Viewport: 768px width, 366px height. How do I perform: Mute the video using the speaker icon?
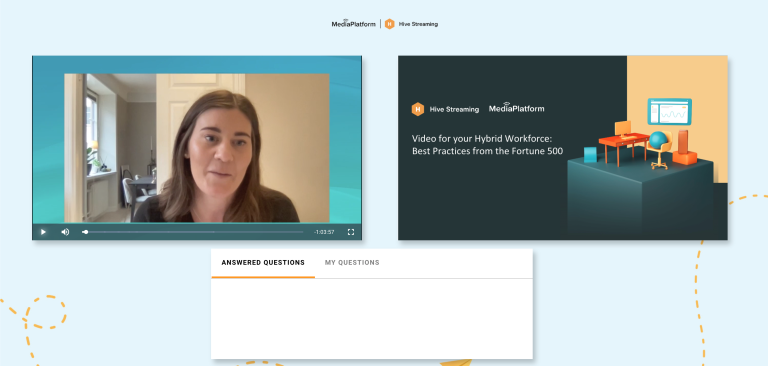pyautogui.click(x=65, y=232)
